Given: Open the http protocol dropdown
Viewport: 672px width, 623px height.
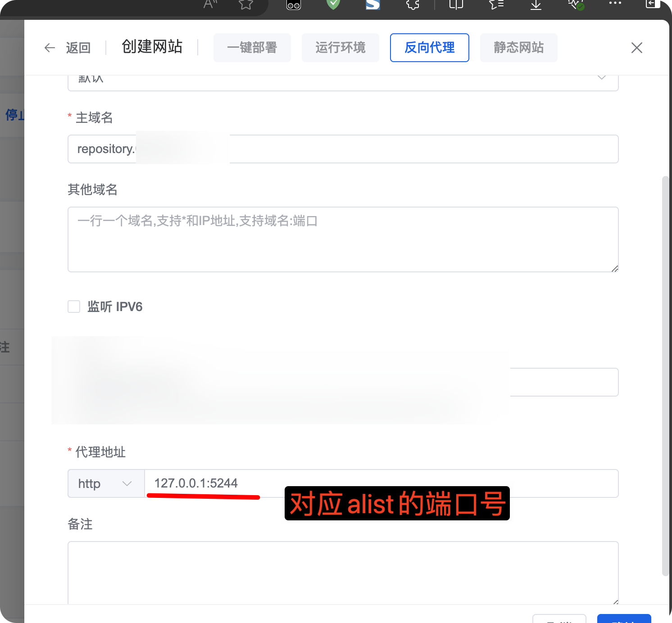Looking at the screenshot, I should click(x=106, y=483).
